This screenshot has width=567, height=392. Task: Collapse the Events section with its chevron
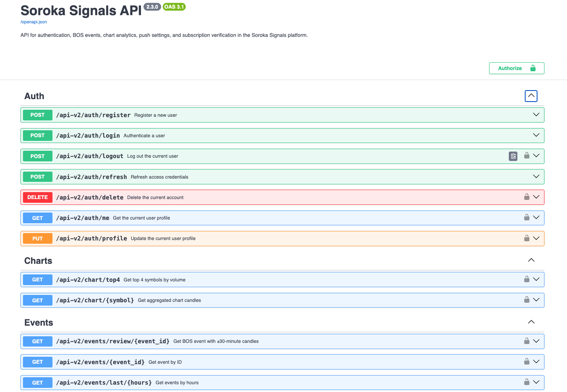[531, 322]
